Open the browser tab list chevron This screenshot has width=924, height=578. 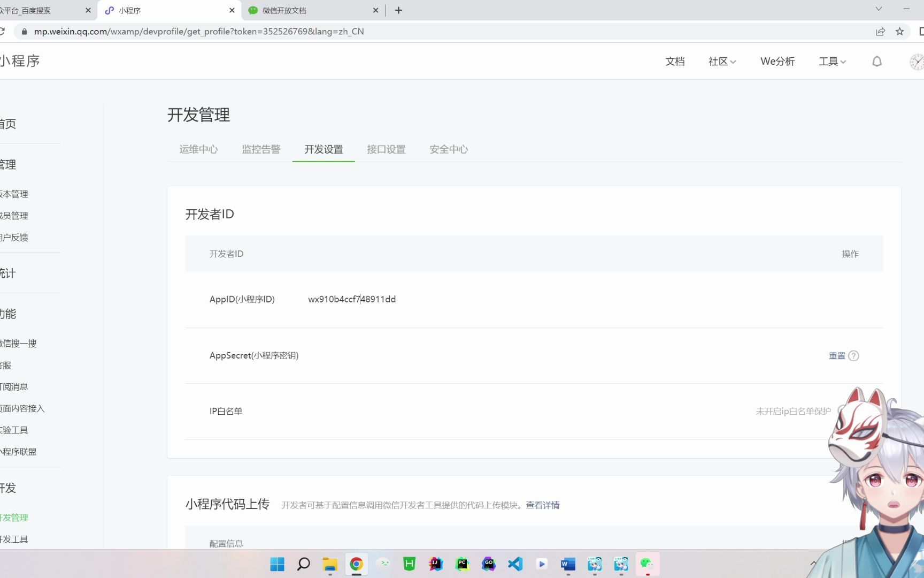[879, 10]
